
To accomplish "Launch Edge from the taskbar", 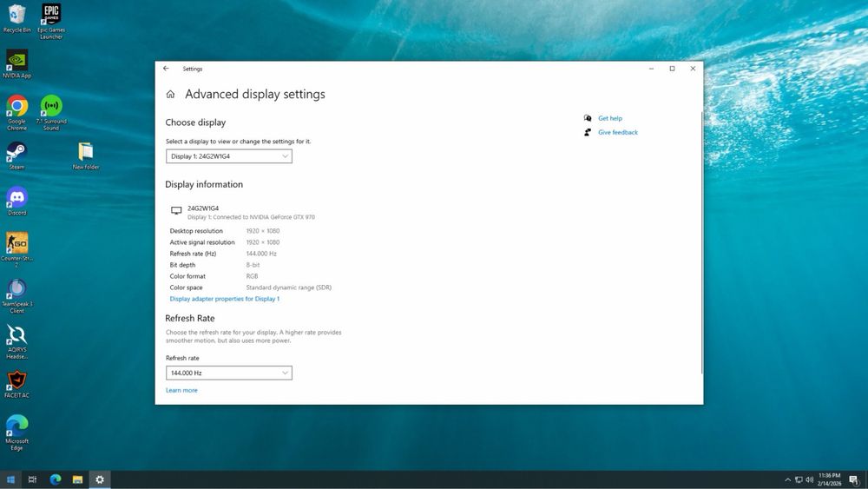I will click(56, 479).
